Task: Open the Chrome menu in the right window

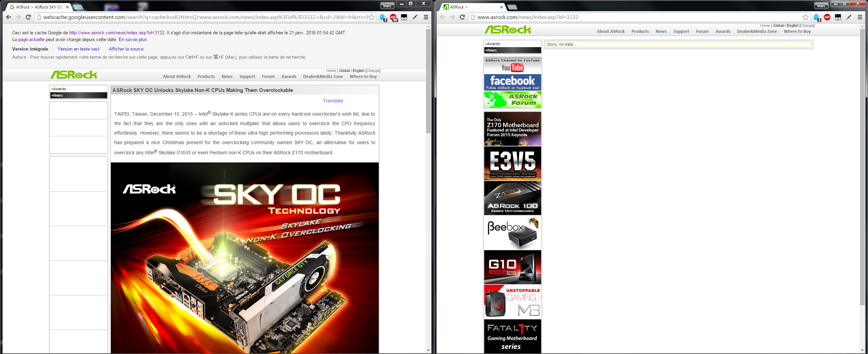Action: (860, 17)
